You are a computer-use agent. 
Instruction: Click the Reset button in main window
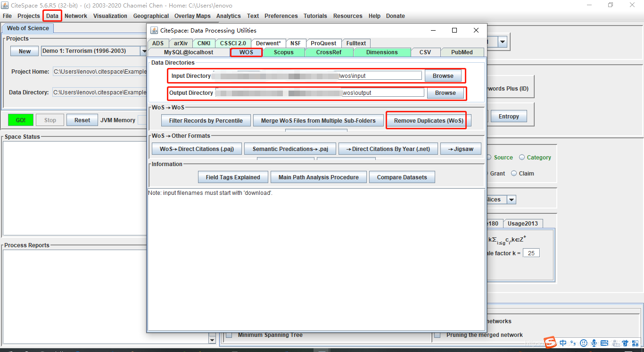[82, 120]
